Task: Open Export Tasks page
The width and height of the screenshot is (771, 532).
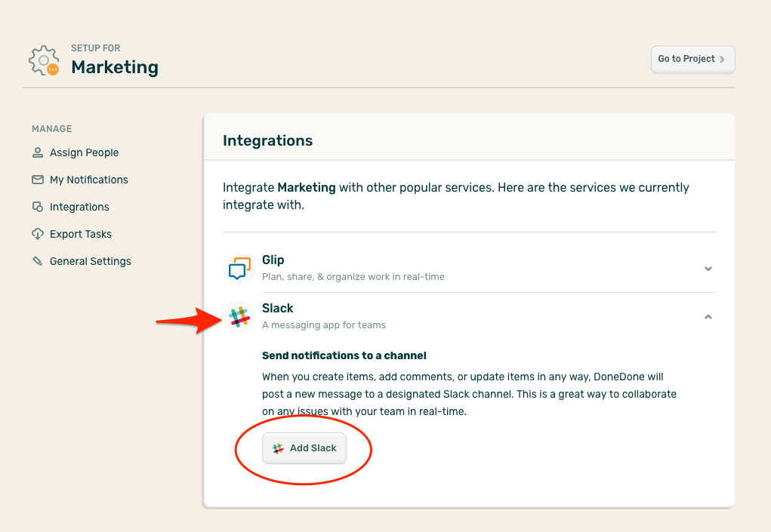Action: 81,234
